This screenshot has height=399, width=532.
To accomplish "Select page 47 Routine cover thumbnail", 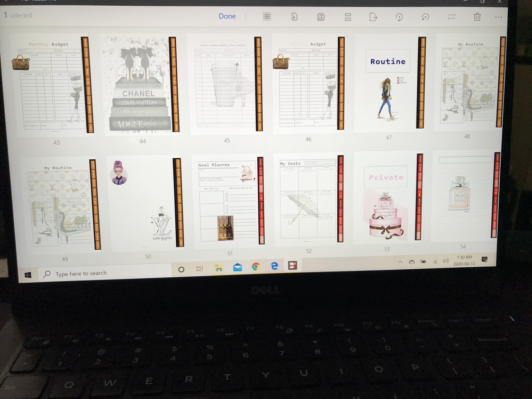I will (x=390, y=83).
